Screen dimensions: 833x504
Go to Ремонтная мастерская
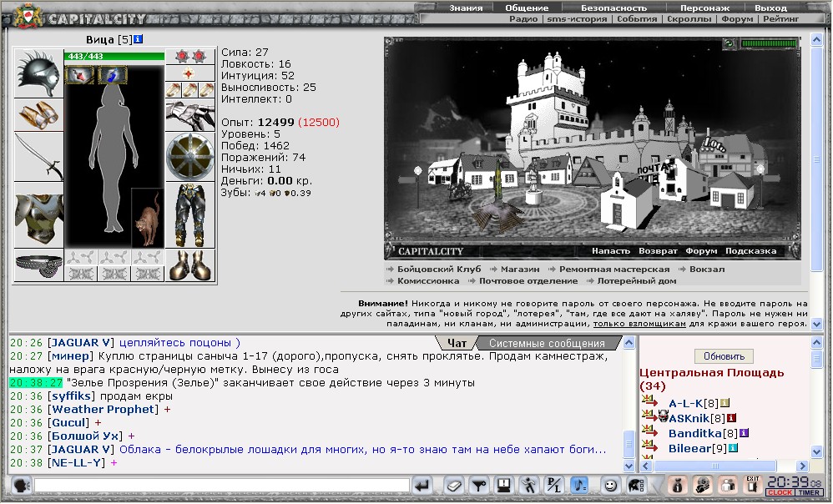(x=614, y=269)
